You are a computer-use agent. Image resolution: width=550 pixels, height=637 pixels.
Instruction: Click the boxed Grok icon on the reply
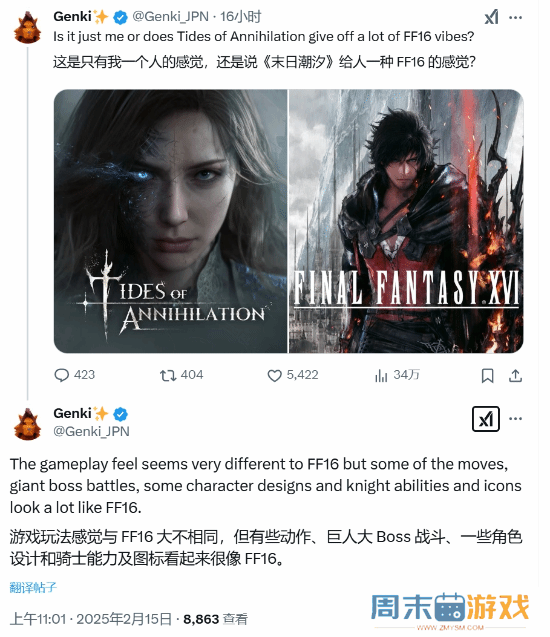(486, 419)
